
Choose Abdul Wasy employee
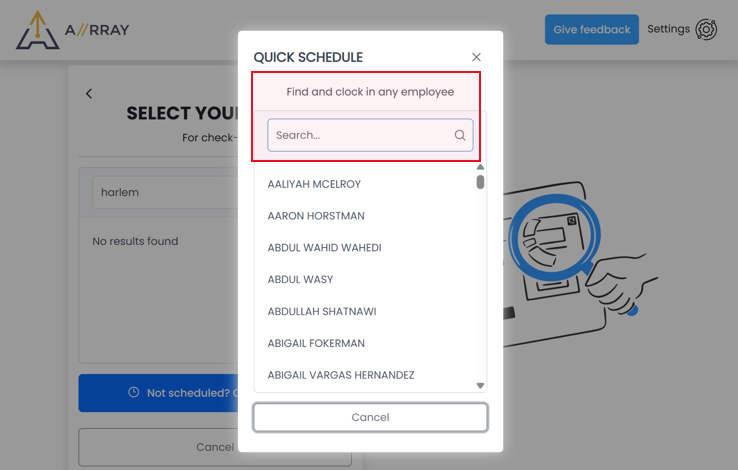[x=300, y=279]
